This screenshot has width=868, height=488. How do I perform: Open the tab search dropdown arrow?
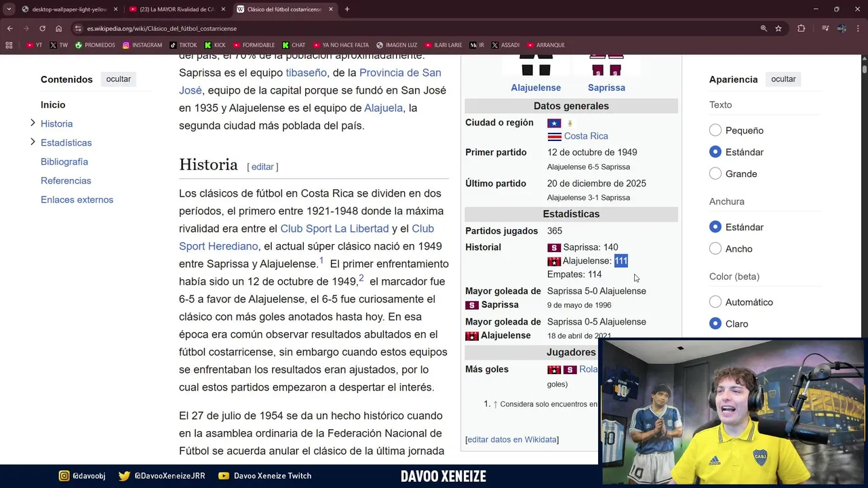(x=9, y=9)
